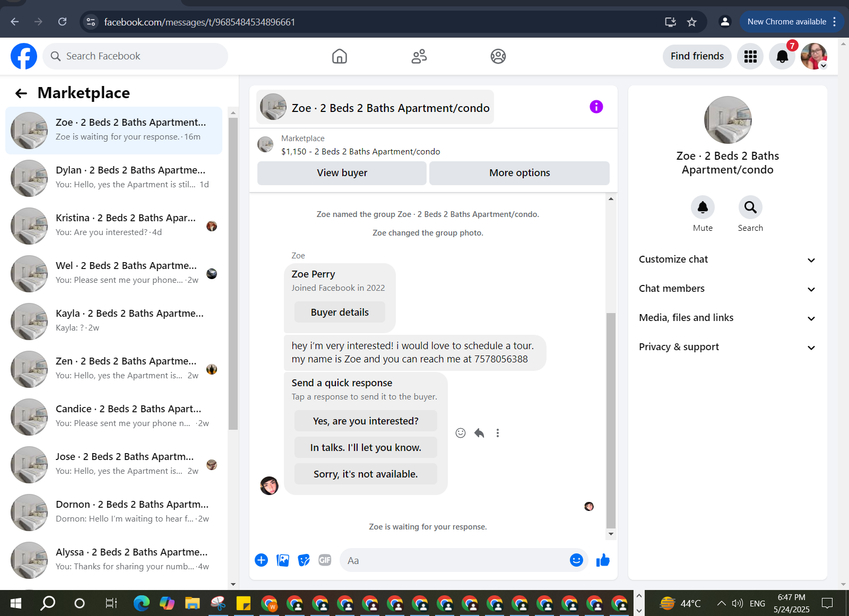Choose a sticker icon
The image size is (849, 616).
304,560
